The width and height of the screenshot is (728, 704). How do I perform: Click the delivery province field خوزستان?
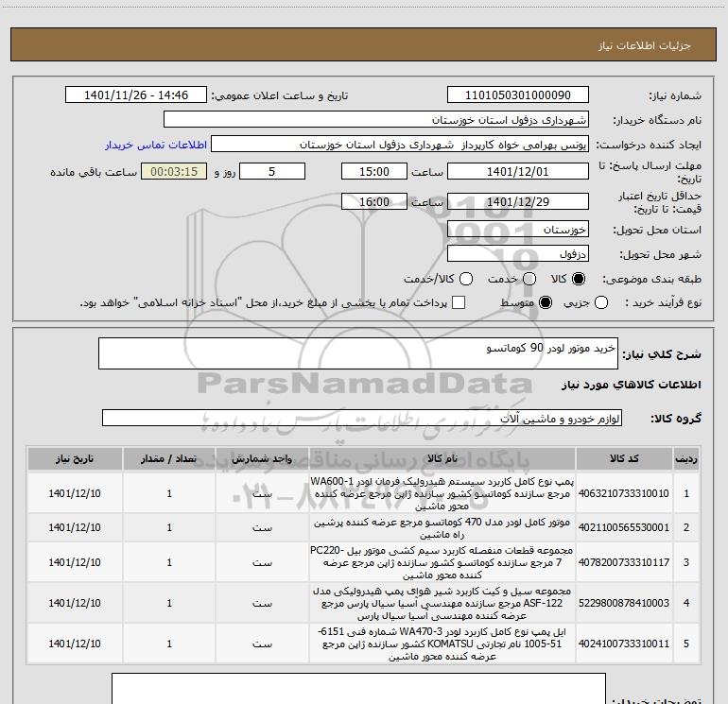518,230
